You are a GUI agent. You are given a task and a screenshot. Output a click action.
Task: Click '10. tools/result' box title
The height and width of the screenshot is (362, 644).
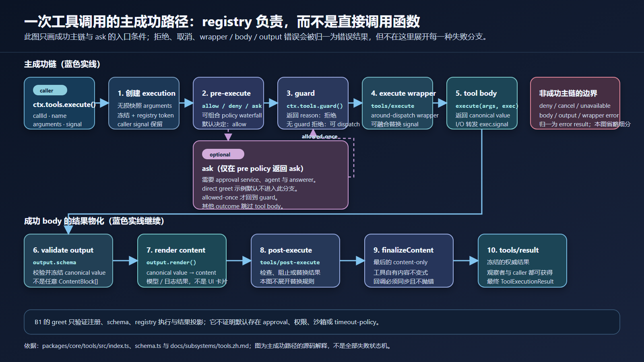tap(513, 250)
